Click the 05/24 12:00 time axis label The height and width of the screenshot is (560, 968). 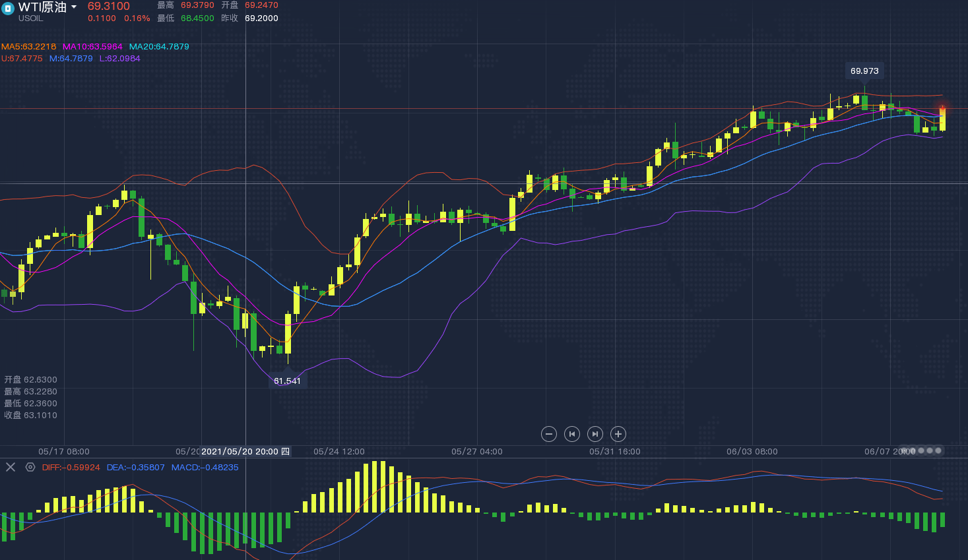[x=339, y=452]
